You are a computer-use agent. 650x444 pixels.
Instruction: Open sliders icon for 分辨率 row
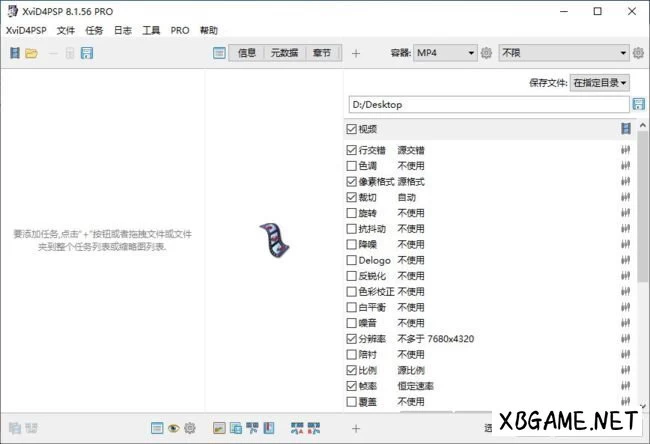[x=625, y=339]
